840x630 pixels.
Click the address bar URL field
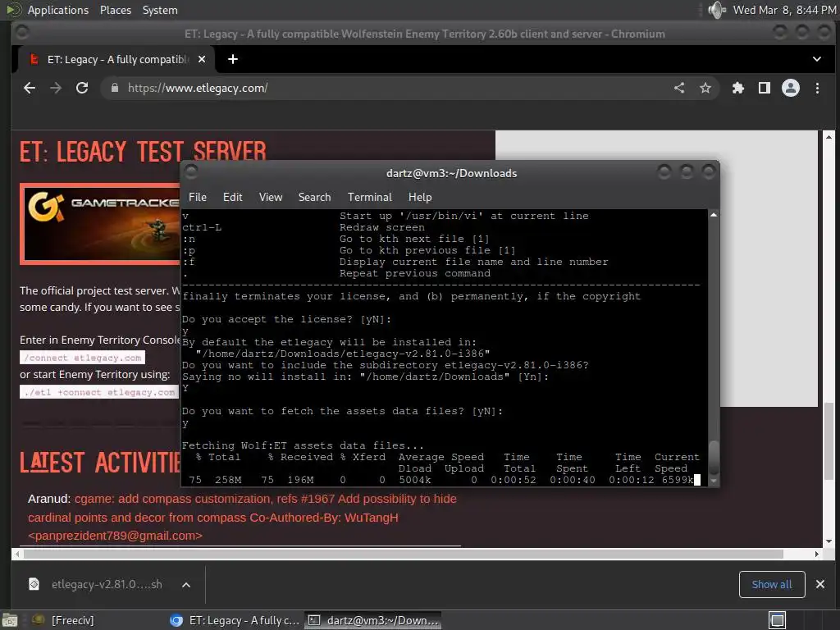pyautogui.click(x=396, y=88)
